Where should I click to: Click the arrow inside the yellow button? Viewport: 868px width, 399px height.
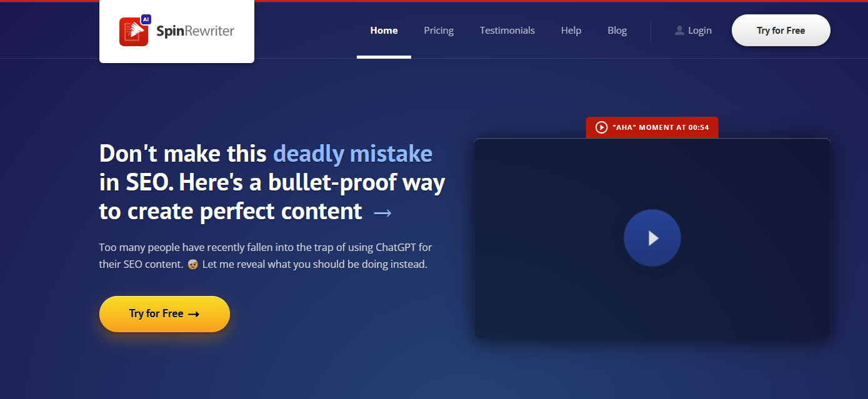194,314
